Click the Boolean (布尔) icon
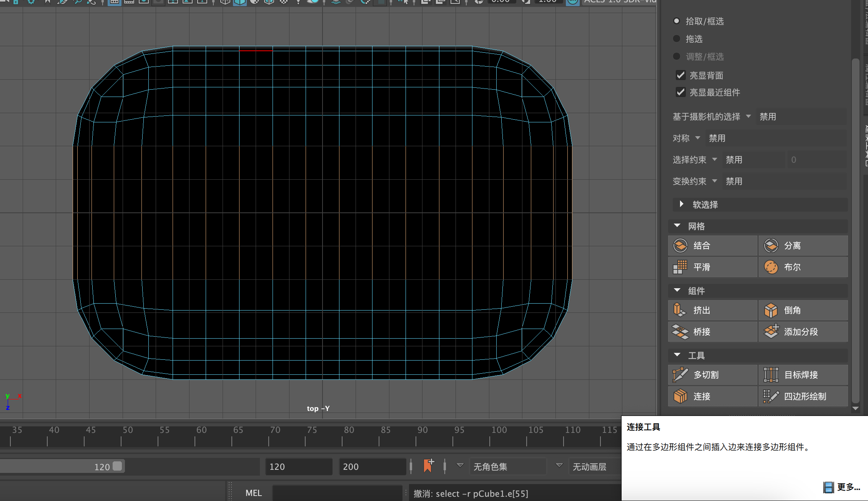This screenshot has width=868, height=501. pos(771,267)
